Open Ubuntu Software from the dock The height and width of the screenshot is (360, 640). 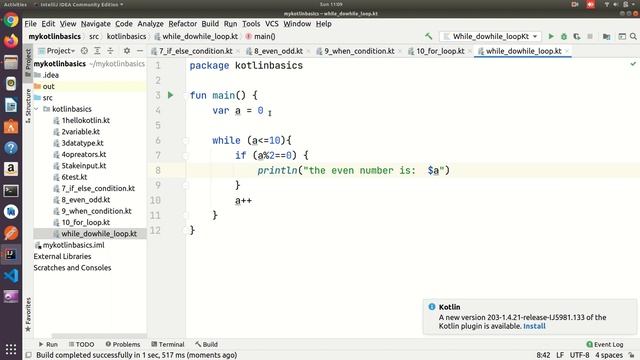point(11,127)
